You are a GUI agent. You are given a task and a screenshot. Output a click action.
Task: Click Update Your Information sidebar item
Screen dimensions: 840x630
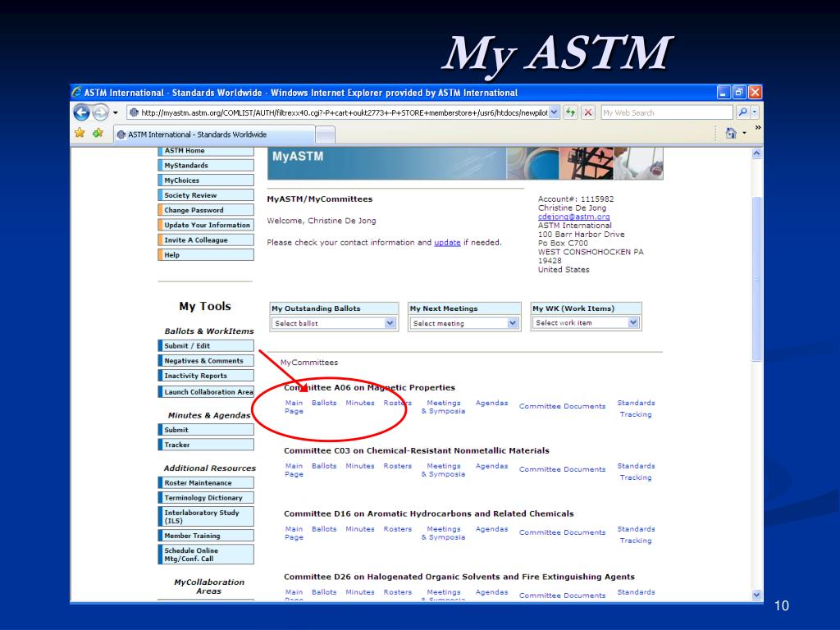point(206,226)
